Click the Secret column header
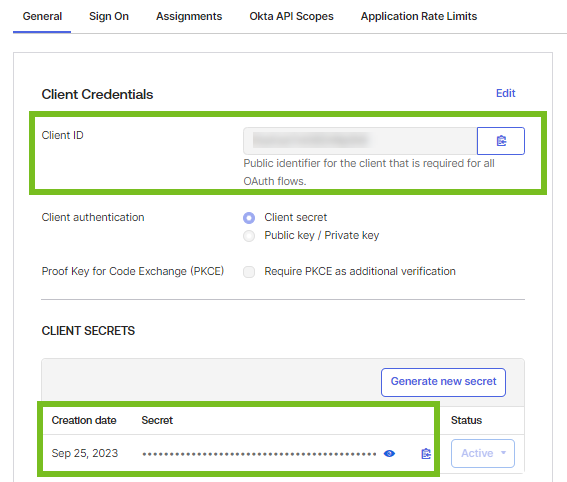 point(157,420)
